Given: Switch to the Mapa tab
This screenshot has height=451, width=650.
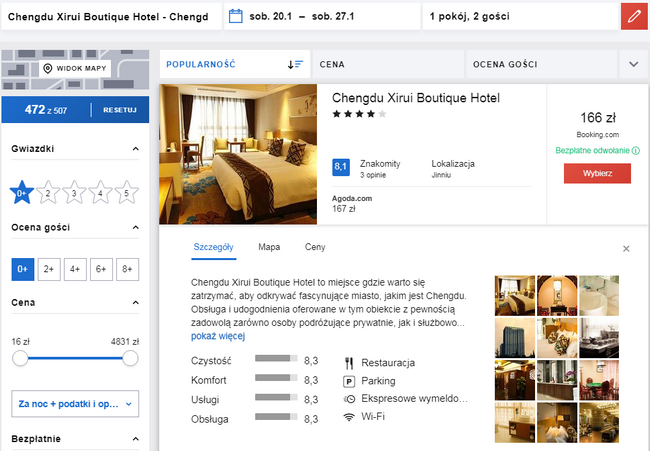Looking at the screenshot, I should [x=269, y=246].
